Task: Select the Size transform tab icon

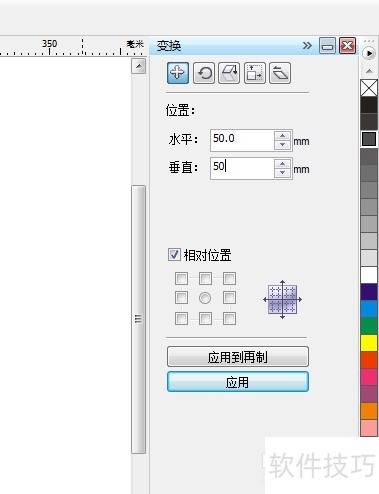Action: pos(255,73)
